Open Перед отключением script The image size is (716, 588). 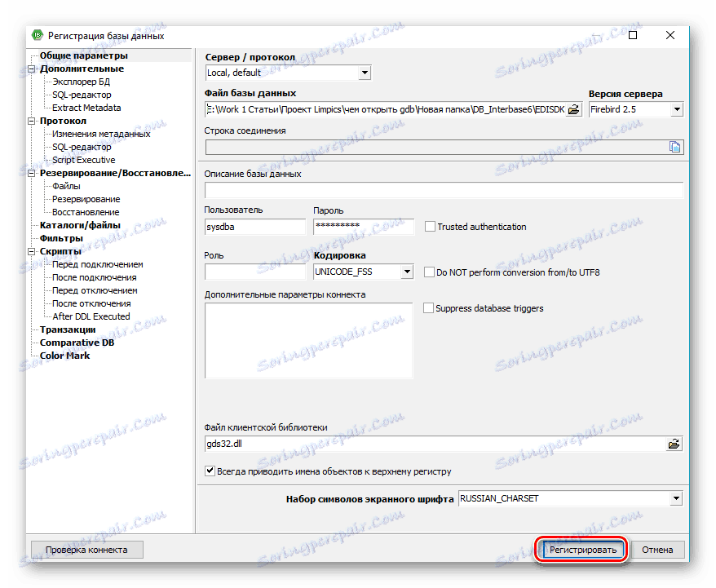95,290
